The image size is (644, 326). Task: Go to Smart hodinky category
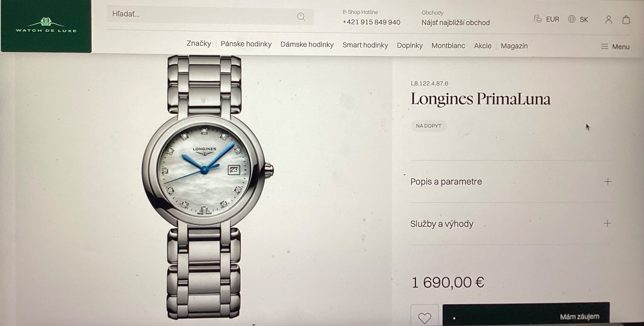[365, 45]
